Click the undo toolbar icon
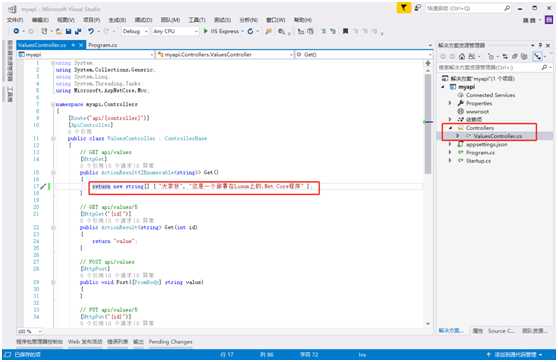Screen dimensions: 558x362 click(x=91, y=31)
